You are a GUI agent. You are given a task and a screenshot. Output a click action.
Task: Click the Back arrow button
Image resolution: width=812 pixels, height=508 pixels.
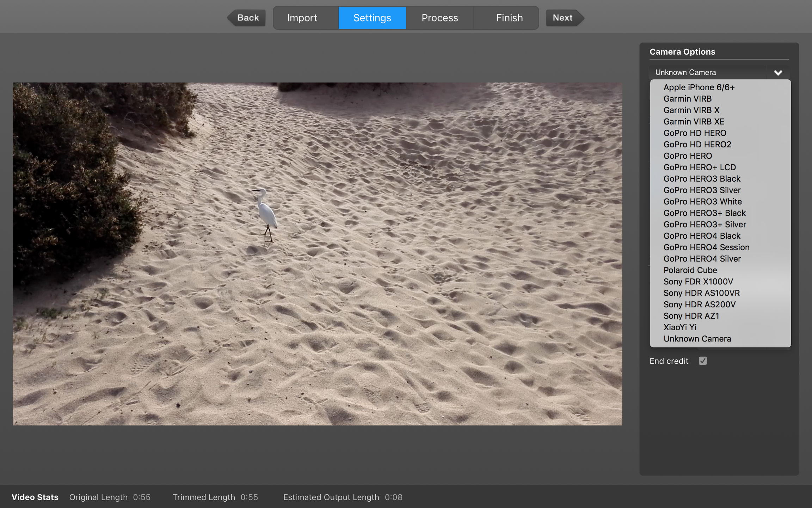click(x=246, y=18)
